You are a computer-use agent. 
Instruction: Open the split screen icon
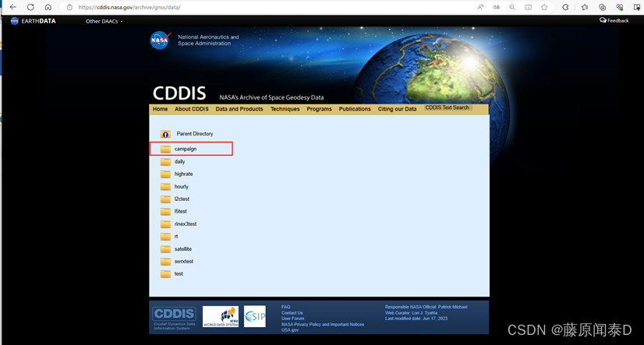coord(528,7)
